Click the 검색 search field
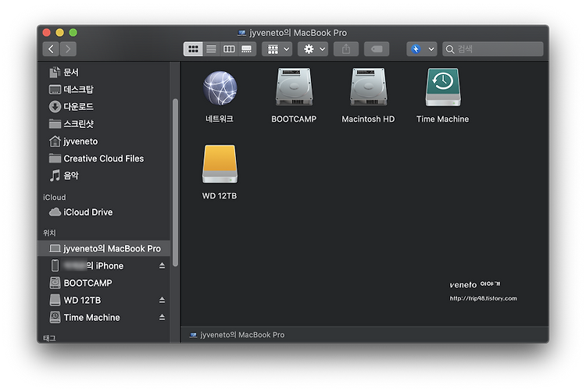Screen dimensions: 586x392 (x=492, y=49)
